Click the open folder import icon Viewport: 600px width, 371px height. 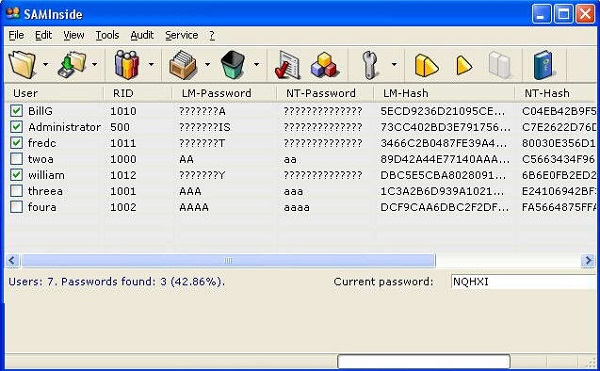pos(22,65)
